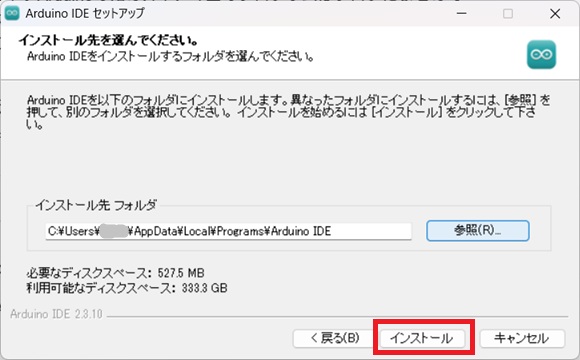Click the large Arduino infinity logo in header

541,55
